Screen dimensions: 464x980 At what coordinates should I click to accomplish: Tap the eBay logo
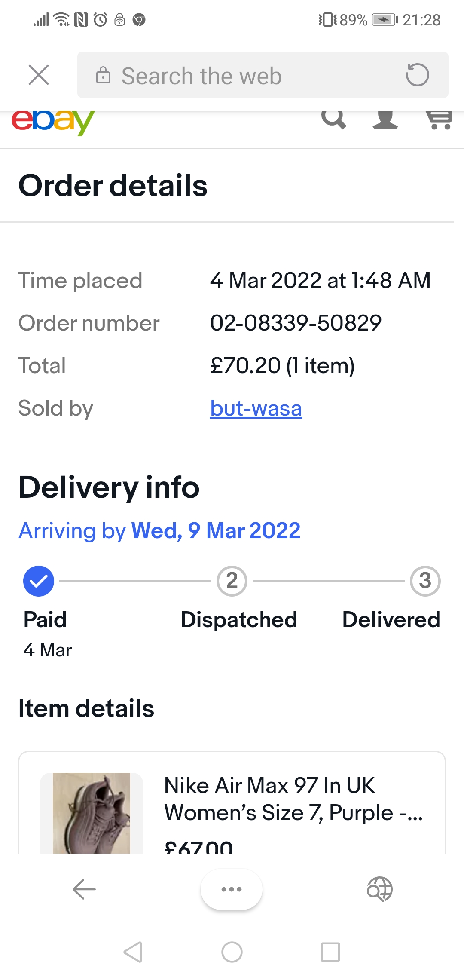coord(53,121)
